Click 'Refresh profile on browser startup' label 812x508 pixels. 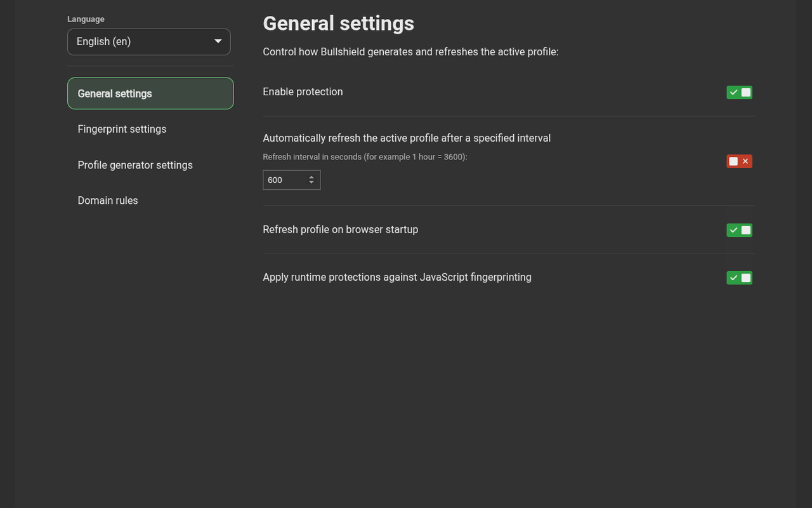pyautogui.click(x=341, y=230)
